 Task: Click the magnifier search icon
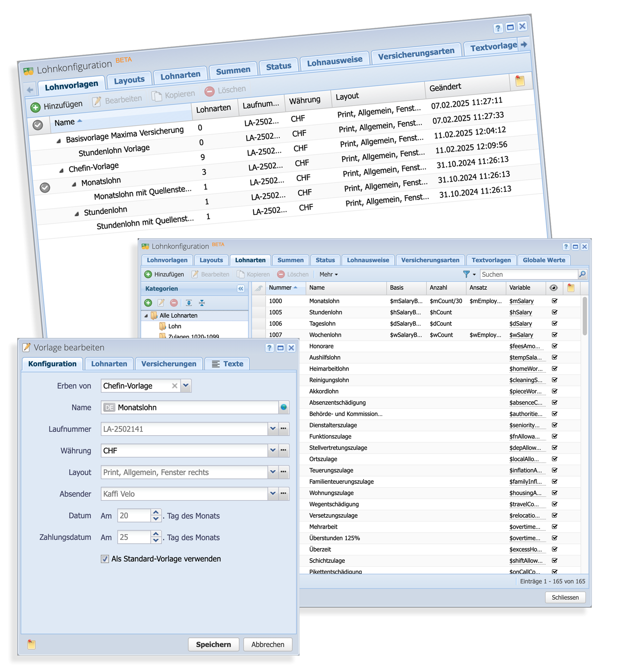pyautogui.click(x=582, y=274)
